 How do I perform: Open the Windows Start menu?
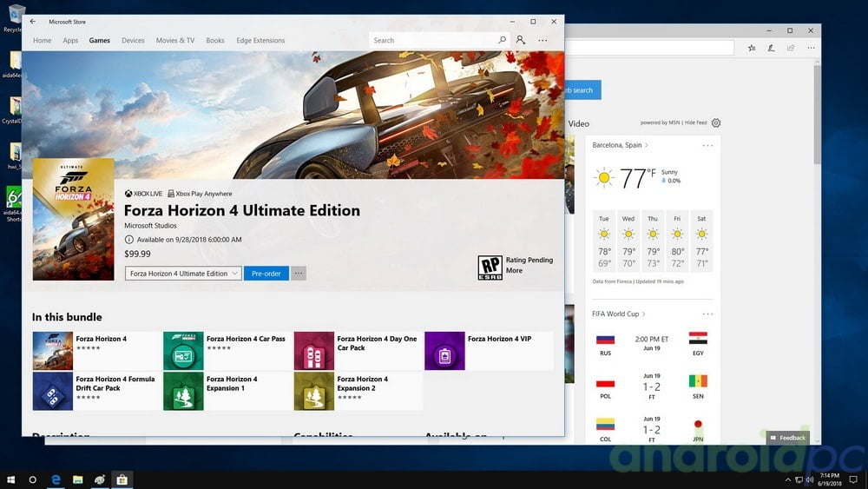tap(10, 479)
